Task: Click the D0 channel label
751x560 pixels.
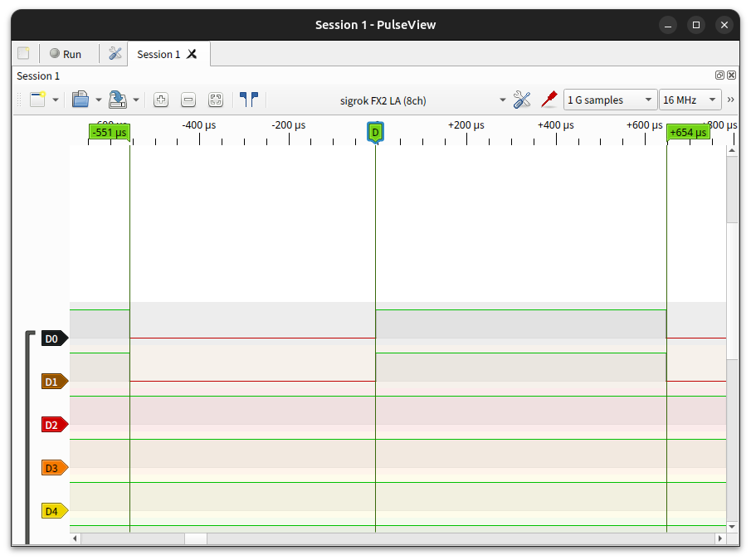Action: [x=54, y=338]
